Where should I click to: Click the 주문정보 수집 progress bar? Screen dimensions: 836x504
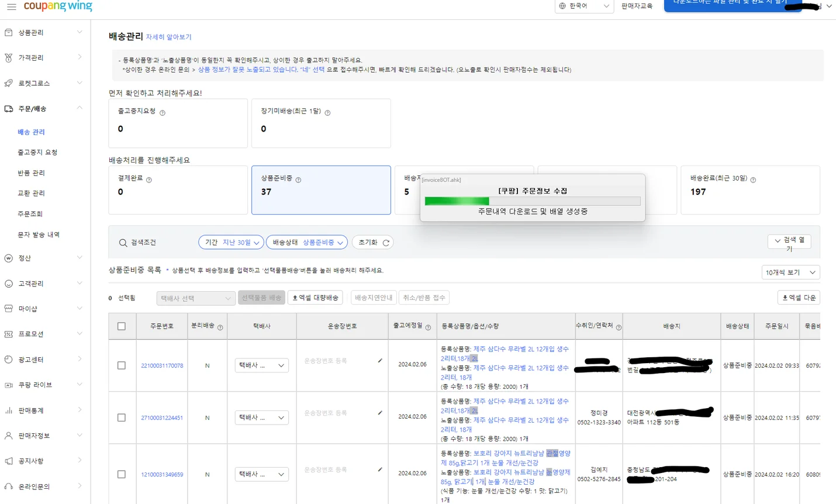coord(532,201)
